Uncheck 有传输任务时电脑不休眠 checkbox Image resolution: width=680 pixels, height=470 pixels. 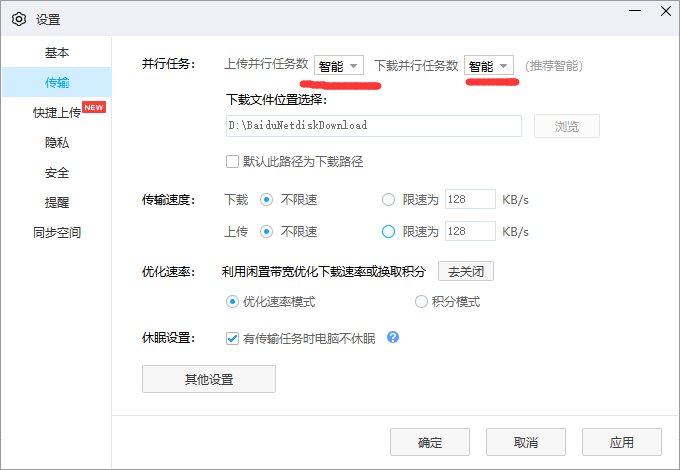(232, 338)
